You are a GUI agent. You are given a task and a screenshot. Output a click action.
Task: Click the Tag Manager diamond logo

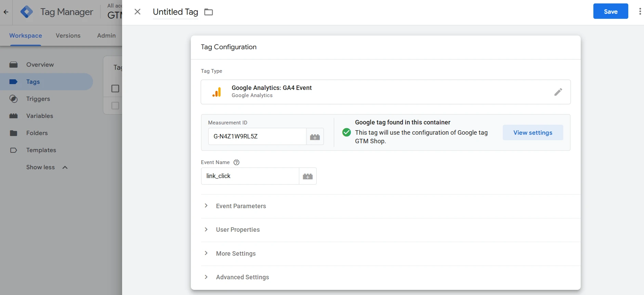27,12
